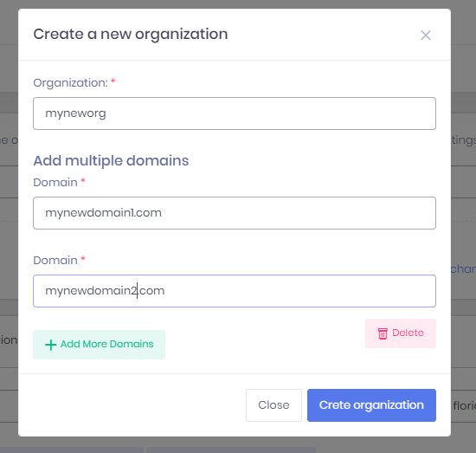Click the Close button in the footer
Image resolution: width=476 pixels, height=453 pixels.
273,405
